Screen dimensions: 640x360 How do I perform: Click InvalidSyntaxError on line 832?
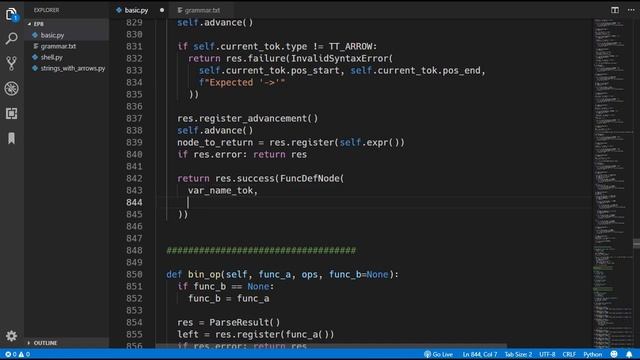(x=340, y=58)
